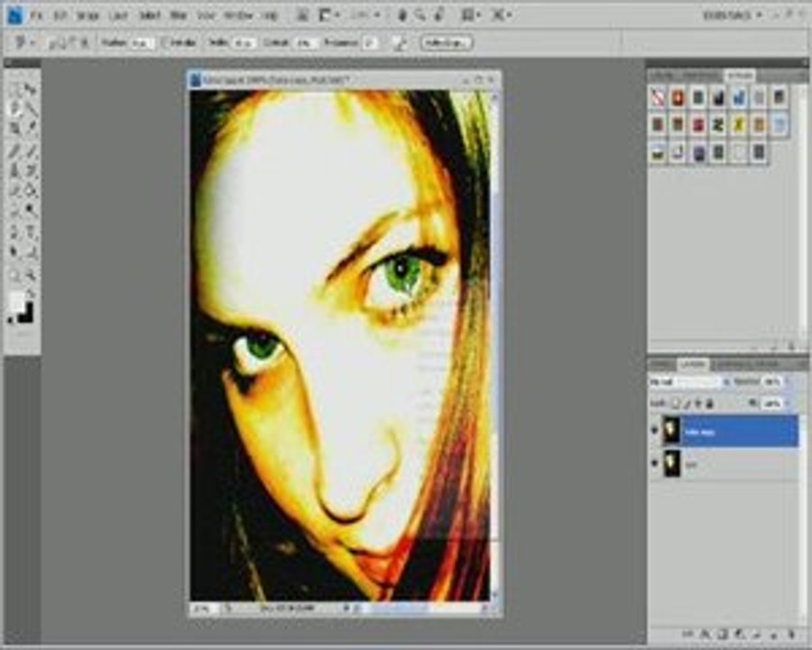The width and height of the screenshot is (812, 650).
Task: Click document window vertical scrollbar
Action: 495,345
